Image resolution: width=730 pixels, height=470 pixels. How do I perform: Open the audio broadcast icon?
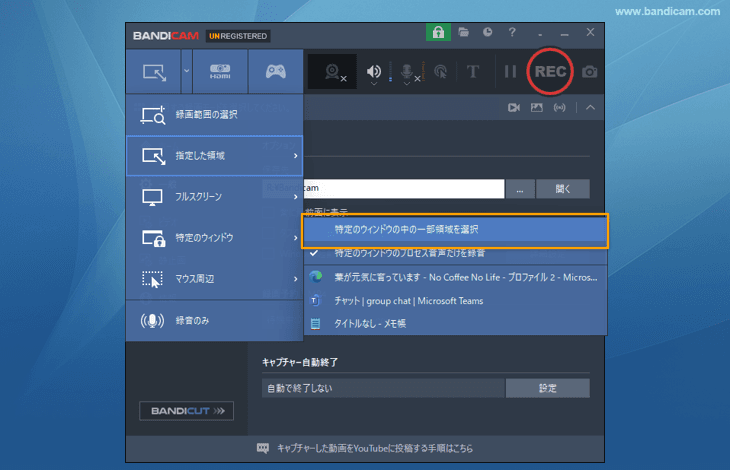click(560, 108)
